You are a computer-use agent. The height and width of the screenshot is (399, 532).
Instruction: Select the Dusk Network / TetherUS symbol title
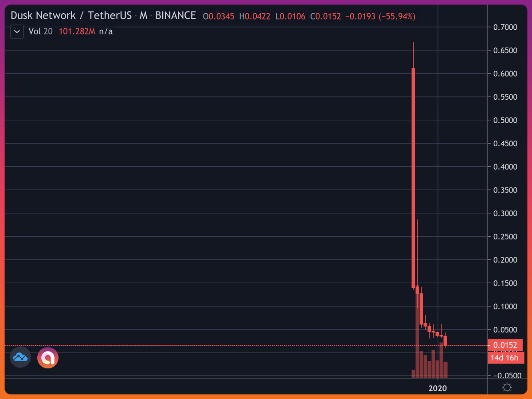tap(71, 16)
